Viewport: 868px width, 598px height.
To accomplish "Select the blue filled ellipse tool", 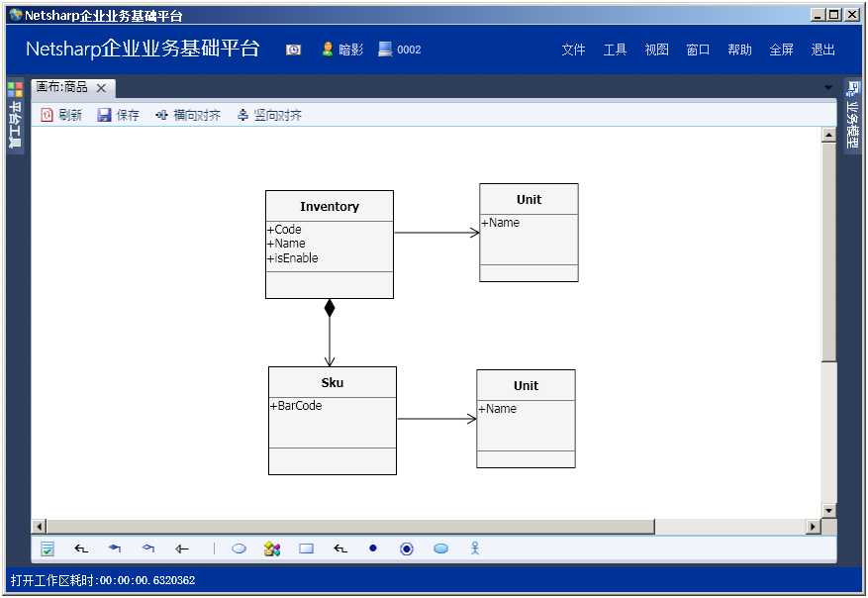I will point(441,548).
